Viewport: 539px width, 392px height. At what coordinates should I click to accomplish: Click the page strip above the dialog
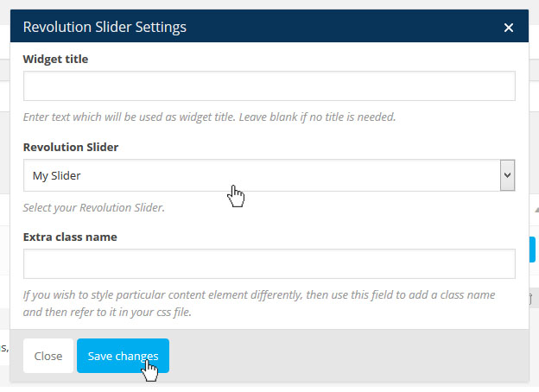(259, 4)
